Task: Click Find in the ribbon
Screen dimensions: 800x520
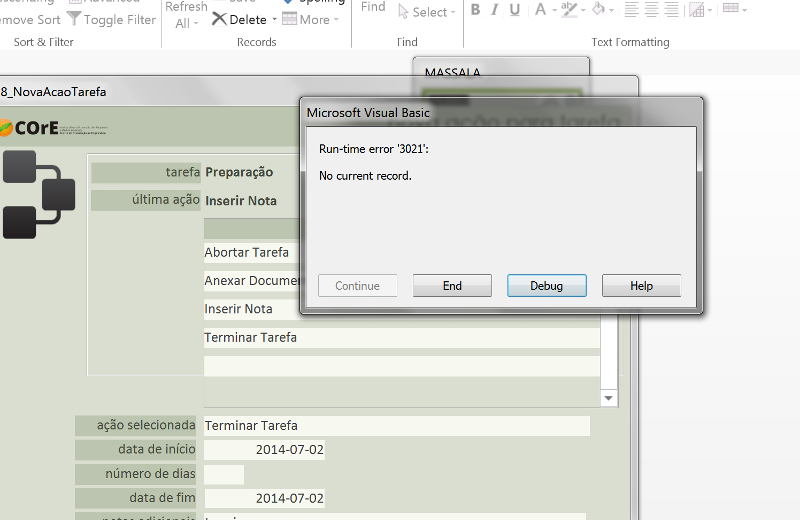Action: [x=373, y=7]
